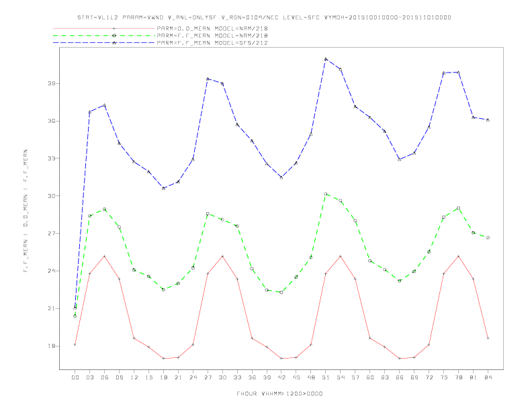Click the blue dashed legend line sample
Screen dimensions: 532x411
[x=104, y=43]
